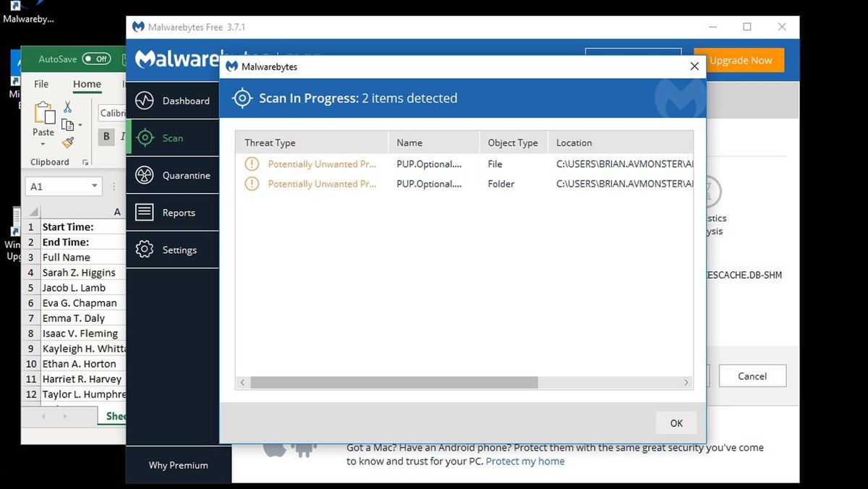Viewport: 868px width, 489px height.
Task: View Malwarebytes Reports
Action: pyautogui.click(x=177, y=212)
